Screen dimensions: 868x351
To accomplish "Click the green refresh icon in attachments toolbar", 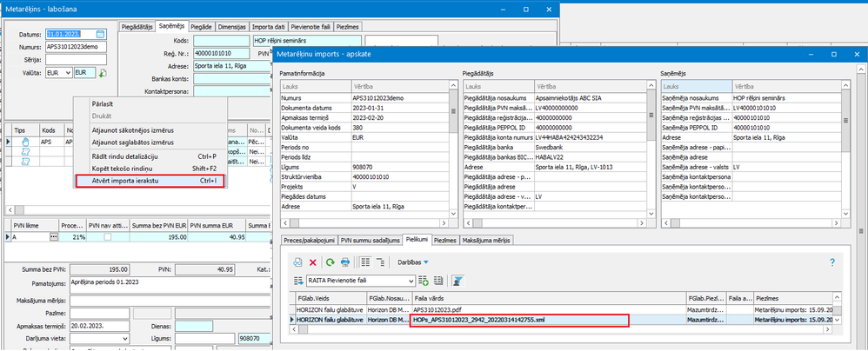I will (x=330, y=262).
